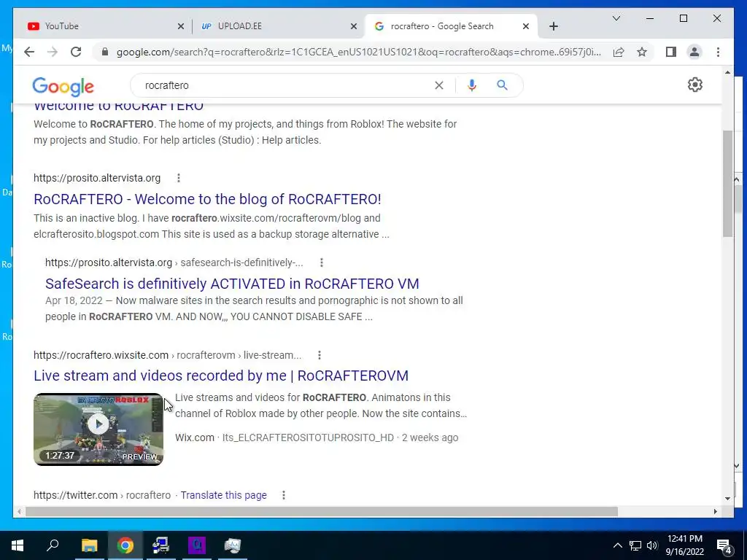Open File Explorer from the taskbar
This screenshot has height=560, width=747.
point(89,545)
